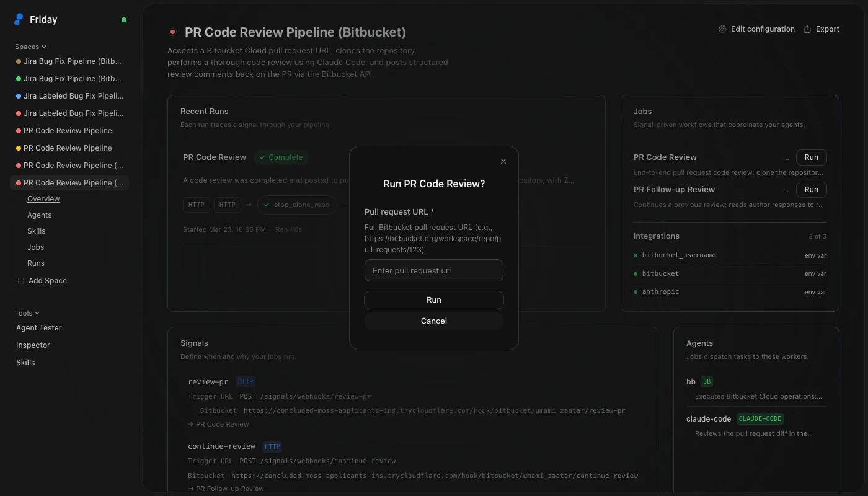868x496 pixels.
Task: Click the anthropic integration row
Action: tap(730, 292)
